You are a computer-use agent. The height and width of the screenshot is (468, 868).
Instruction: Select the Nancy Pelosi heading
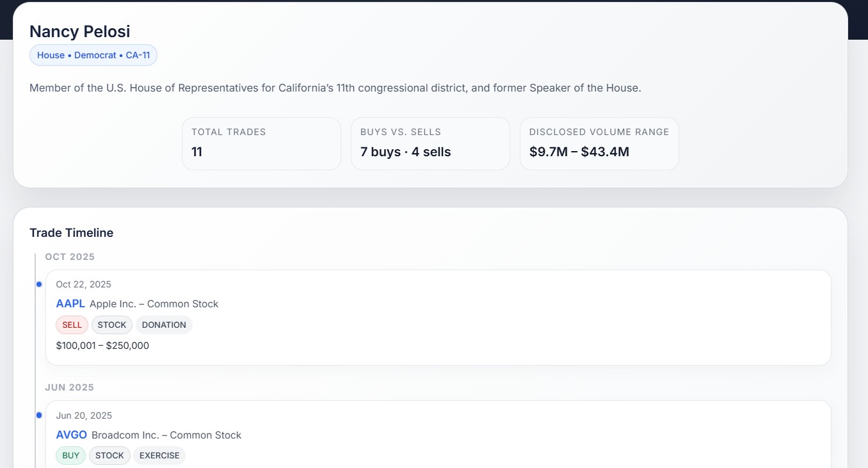79,31
